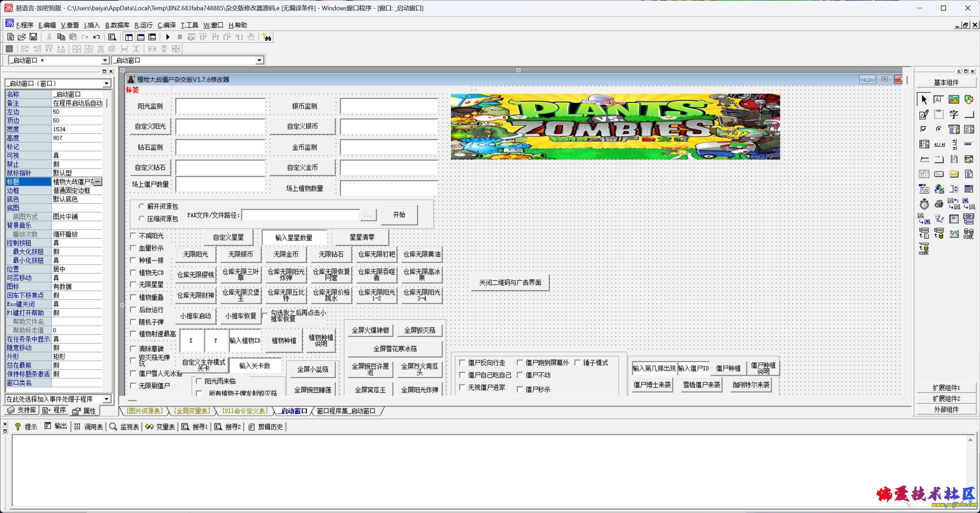This screenshot has height=513, width=980.
Task: Select the image box component in toolbox
Action: (954, 100)
